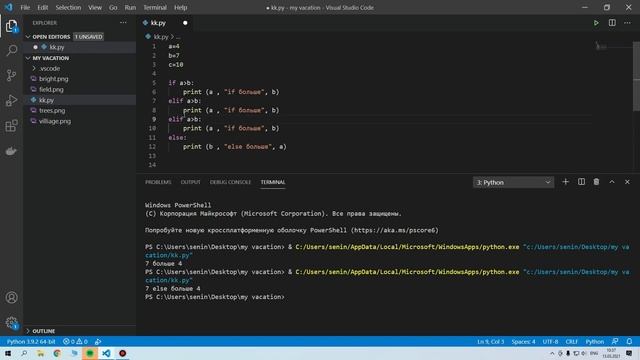Open Explorer panel ellipsis menu

tap(123, 23)
